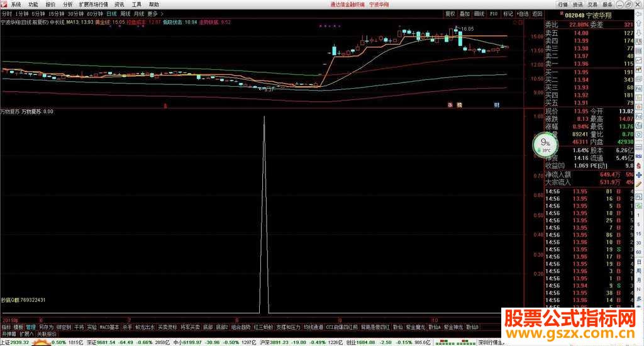Click the F10 info button

click(x=494, y=14)
